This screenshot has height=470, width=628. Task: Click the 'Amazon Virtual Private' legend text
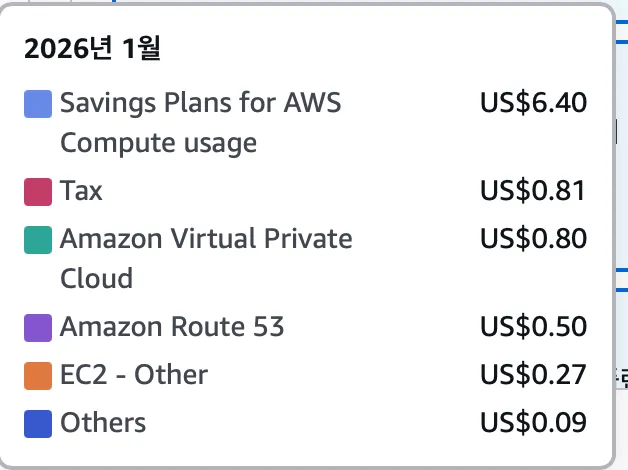[x=206, y=239]
